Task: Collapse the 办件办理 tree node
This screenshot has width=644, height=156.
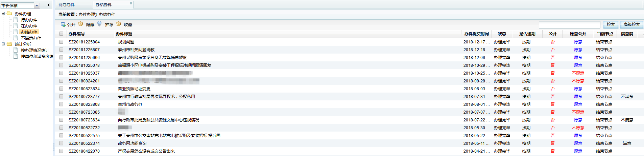Action: coord(3,14)
